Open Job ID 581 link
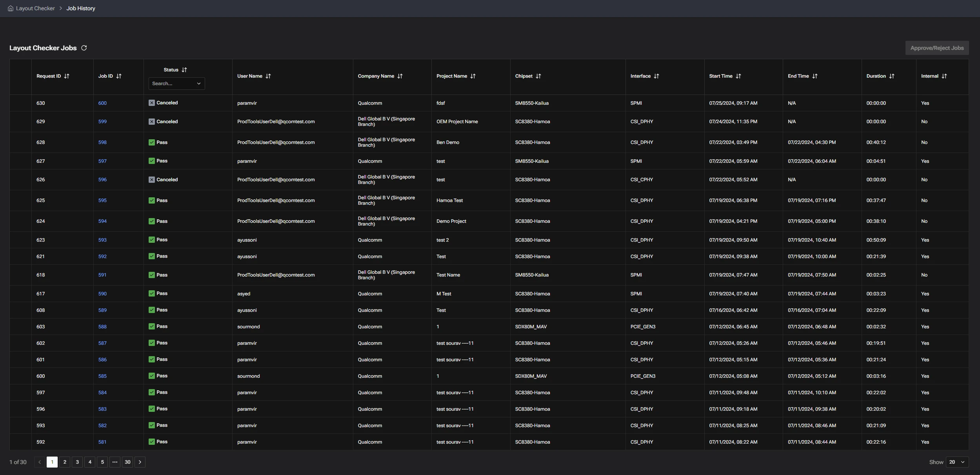Viewport: 980px width, 475px height. click(102, 442)
